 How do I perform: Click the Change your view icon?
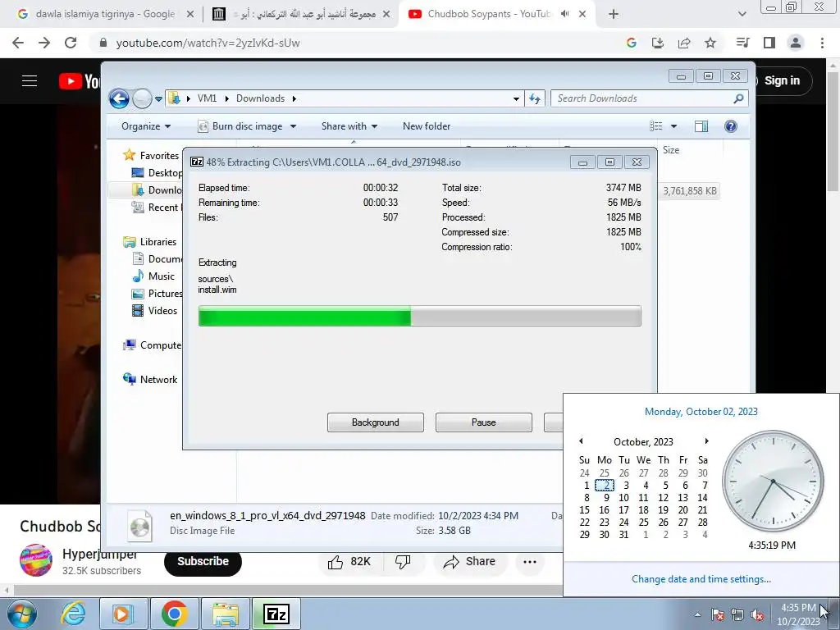pos(656,126)
